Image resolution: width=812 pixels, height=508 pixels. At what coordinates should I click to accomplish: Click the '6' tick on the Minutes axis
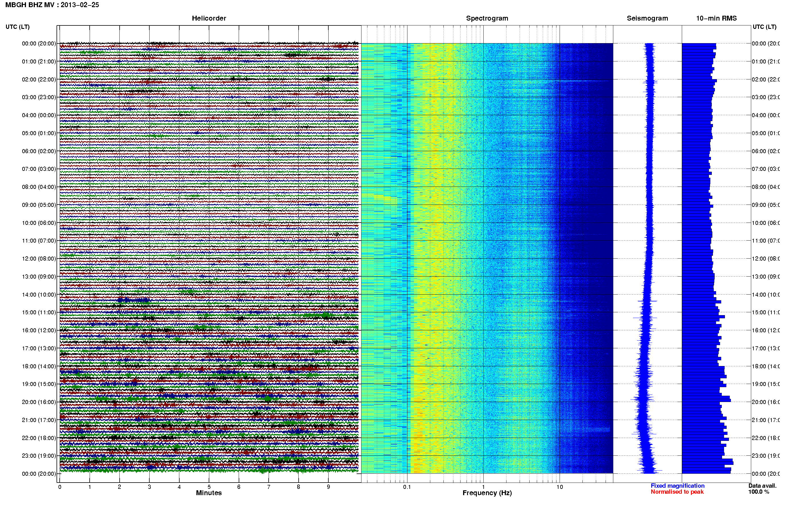pyautogui.click(x=239, y=487)
